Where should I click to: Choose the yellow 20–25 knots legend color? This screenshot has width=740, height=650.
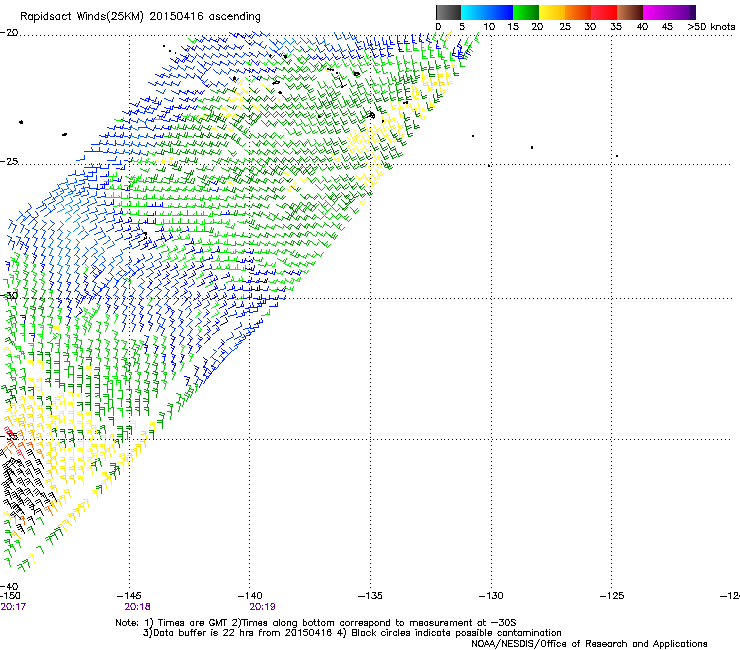[x=552, y=12]
